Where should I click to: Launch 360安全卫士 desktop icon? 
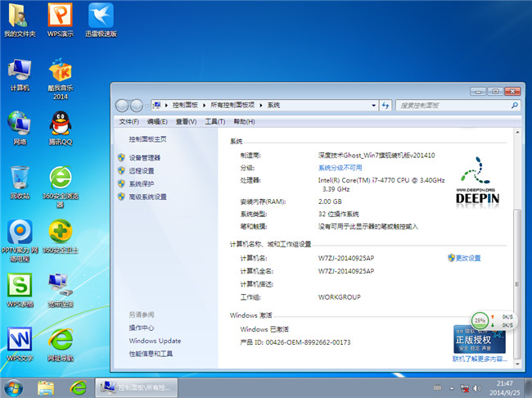click(61, 237)
